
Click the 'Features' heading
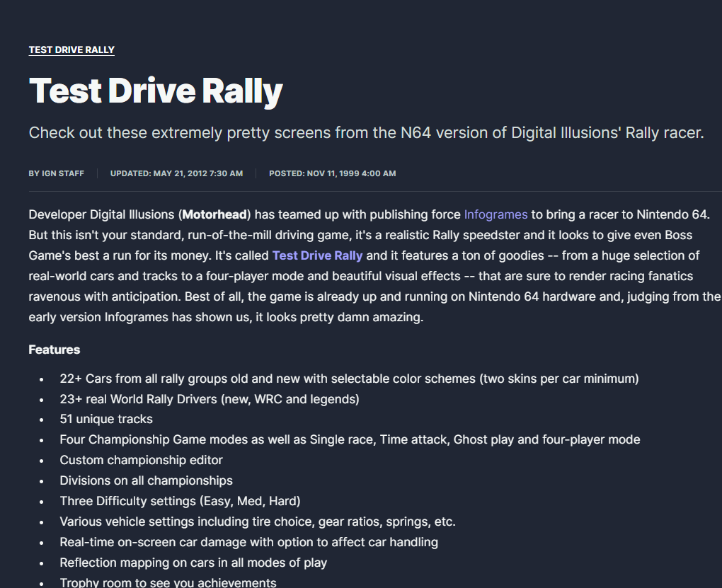click(55, 350)
